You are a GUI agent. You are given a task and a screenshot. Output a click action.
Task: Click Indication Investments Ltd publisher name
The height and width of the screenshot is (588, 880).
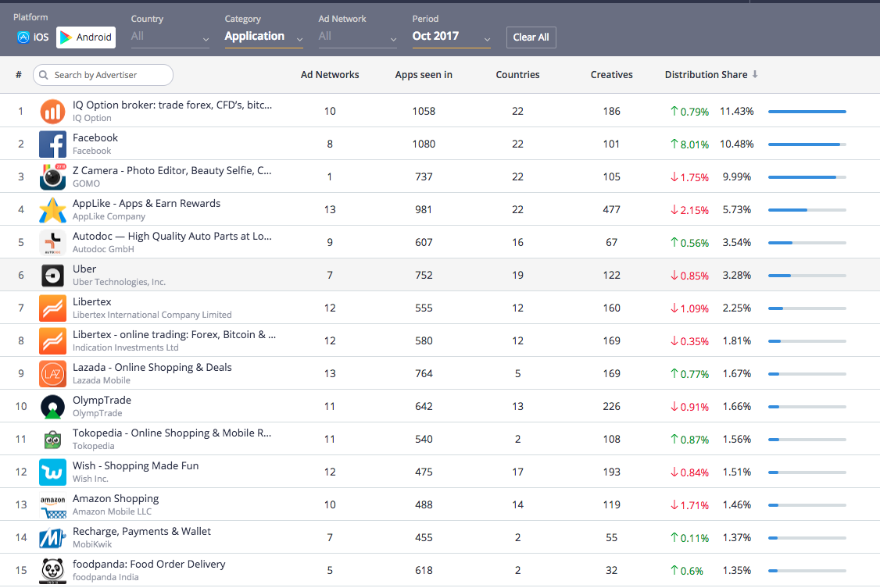[125, 347]
